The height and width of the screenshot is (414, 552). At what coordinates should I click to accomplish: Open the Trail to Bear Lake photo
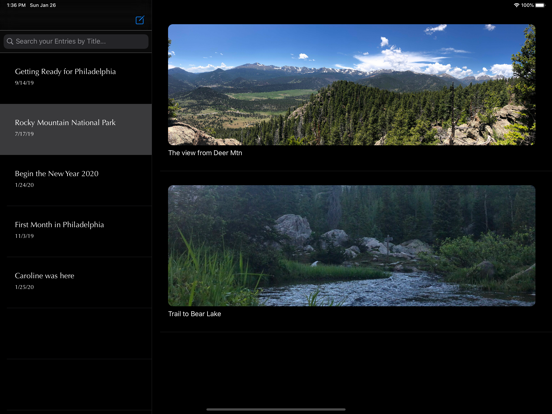click(352, 246)
